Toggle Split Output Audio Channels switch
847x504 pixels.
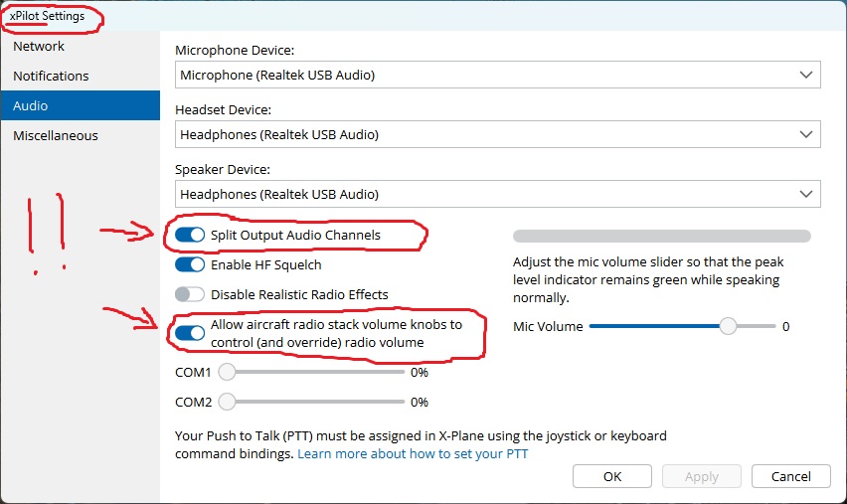[x=190, y=236]
